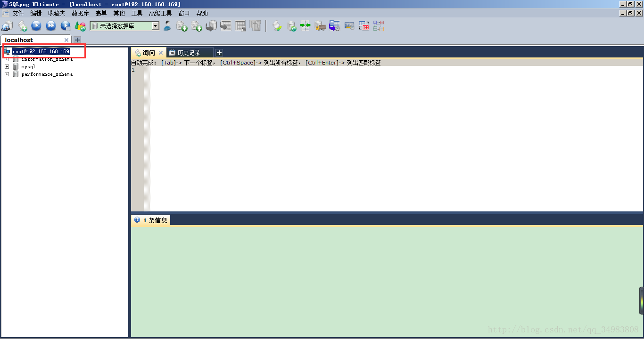Click the gray table grid toolbar icon
644x339 pixels.
pyautogui.click(x=240, y=26)
